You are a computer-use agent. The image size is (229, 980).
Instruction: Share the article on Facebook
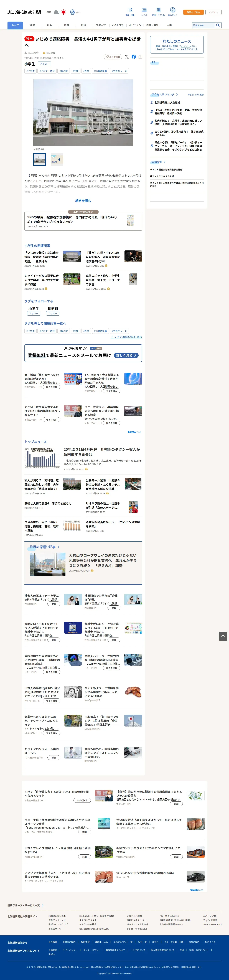coord(134,57)
